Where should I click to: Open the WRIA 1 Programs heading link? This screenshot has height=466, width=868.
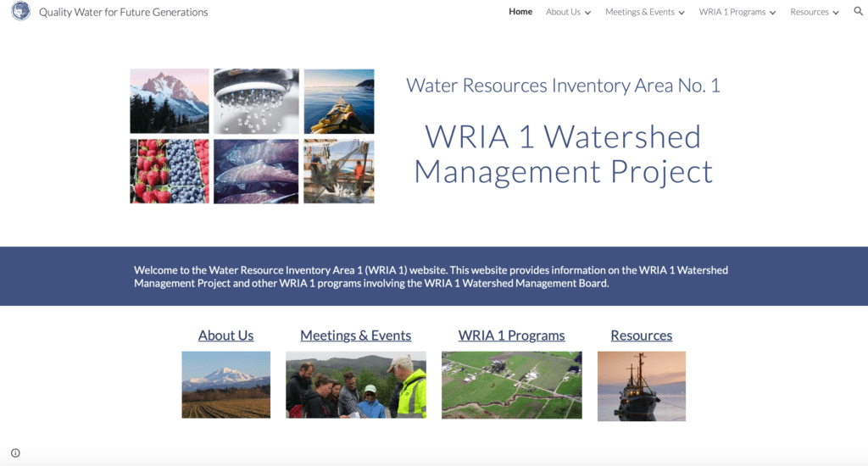point(511,336)
